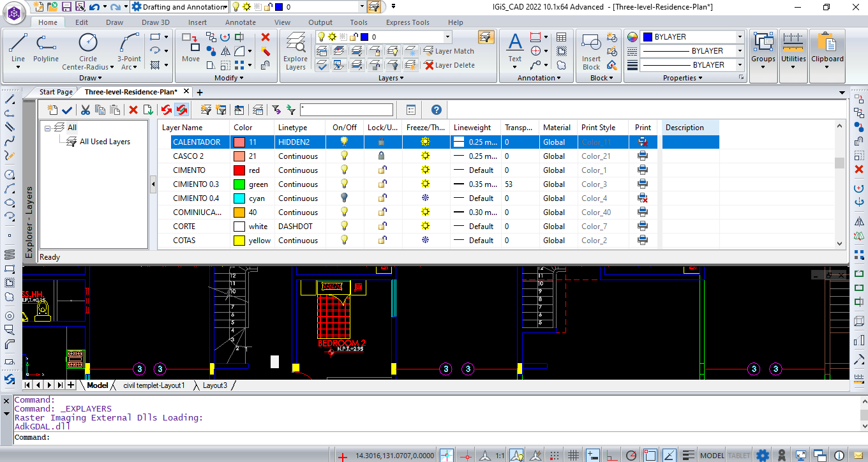
Task: Switch to the Start Page document tab
Action: (x=56, y=92)
